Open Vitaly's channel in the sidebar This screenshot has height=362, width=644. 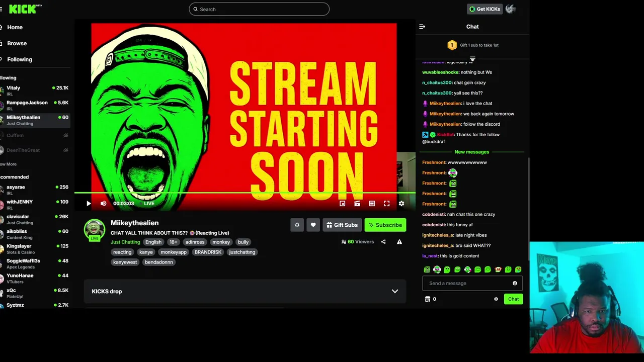tap(35, 90)
